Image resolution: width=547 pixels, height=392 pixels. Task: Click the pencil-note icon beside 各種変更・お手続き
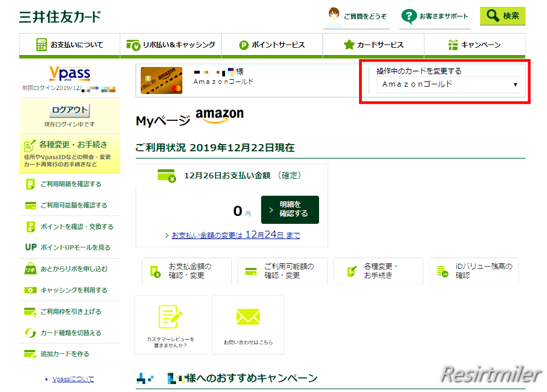[30, 145]
